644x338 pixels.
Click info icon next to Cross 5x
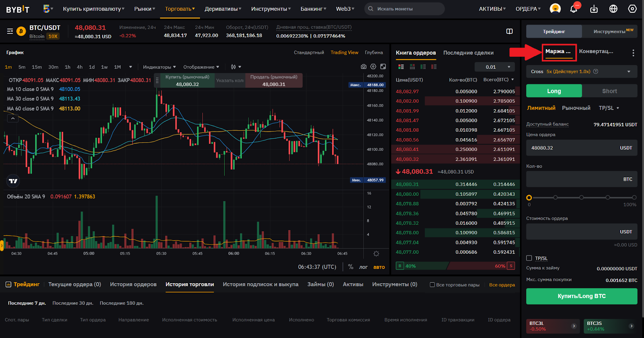[596, 71]
